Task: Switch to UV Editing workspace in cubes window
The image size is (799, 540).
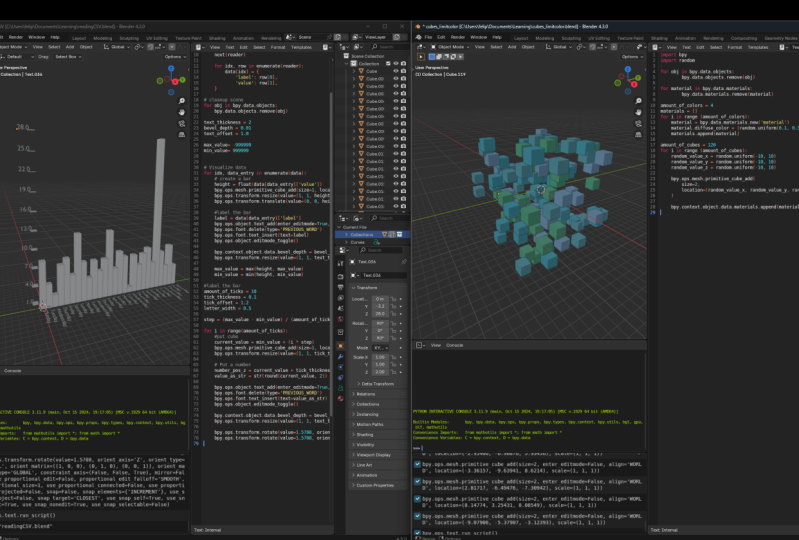Action: click(599, 38)
